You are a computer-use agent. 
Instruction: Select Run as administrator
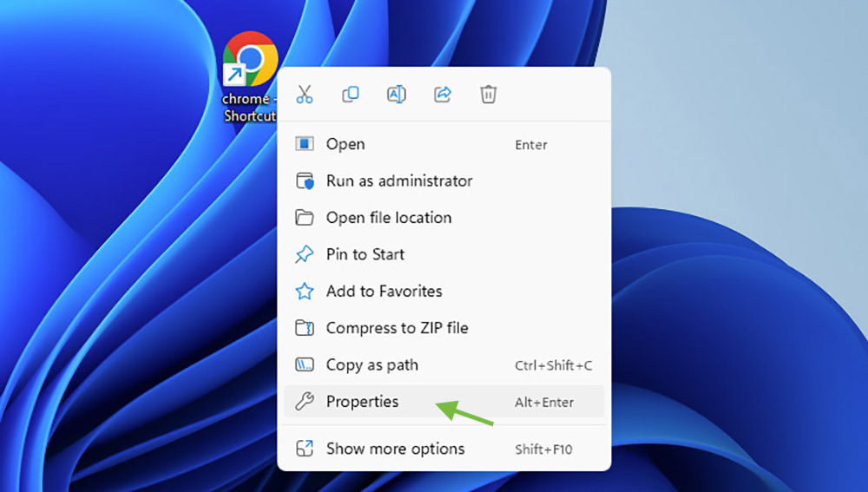444,181
